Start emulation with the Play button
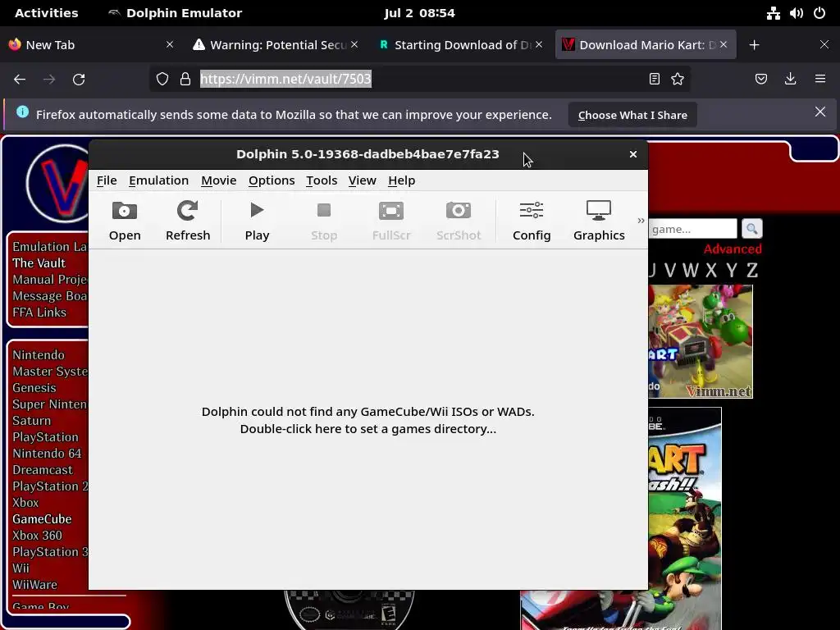Image resolution: width=840 pixels, height=630 pixels. click(257, 221)
